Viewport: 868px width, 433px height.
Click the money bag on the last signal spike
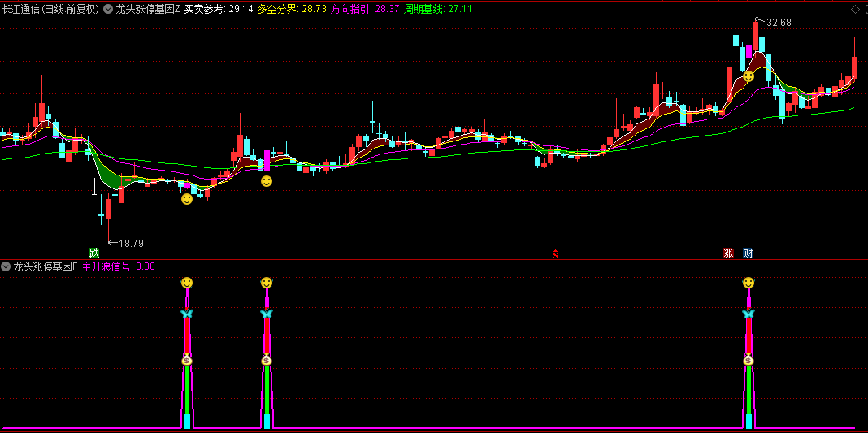coord(749,359)
